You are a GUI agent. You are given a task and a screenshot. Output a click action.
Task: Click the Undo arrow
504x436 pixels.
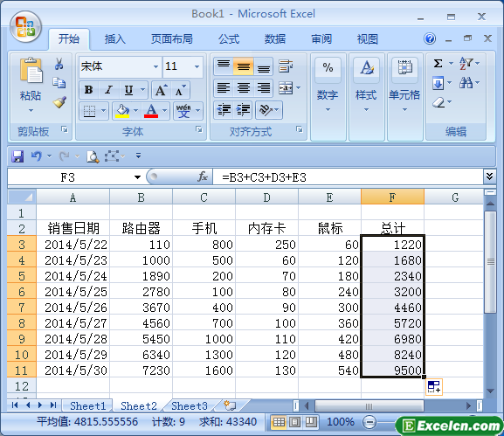[x=37, y=156]
